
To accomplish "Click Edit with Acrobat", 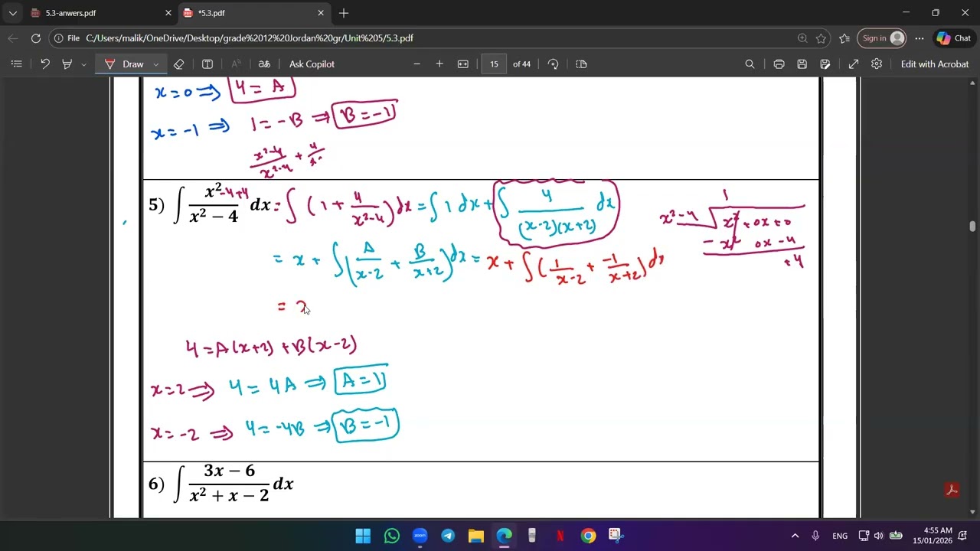I will tap(935, 64).
